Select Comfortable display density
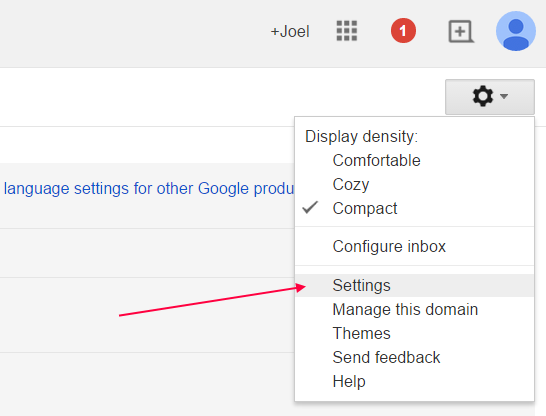This screenshot has width=546, height=416. tap(376, 160)
